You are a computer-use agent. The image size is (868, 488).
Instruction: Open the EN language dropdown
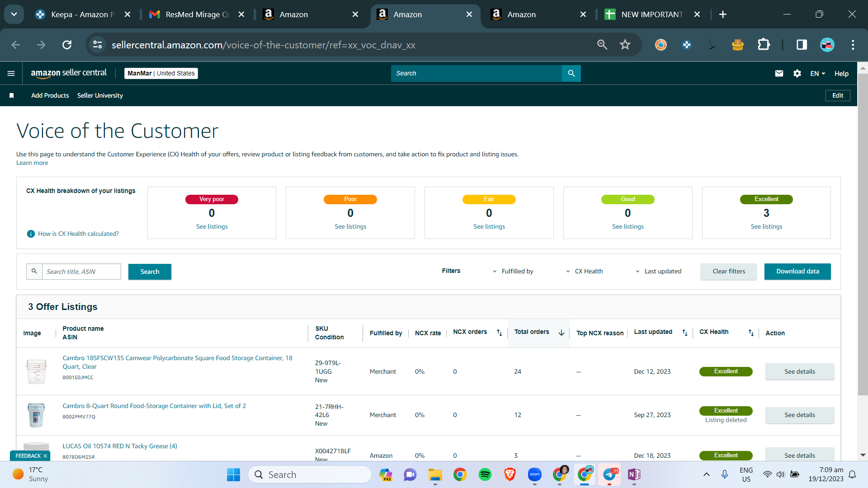coord(817,74)
